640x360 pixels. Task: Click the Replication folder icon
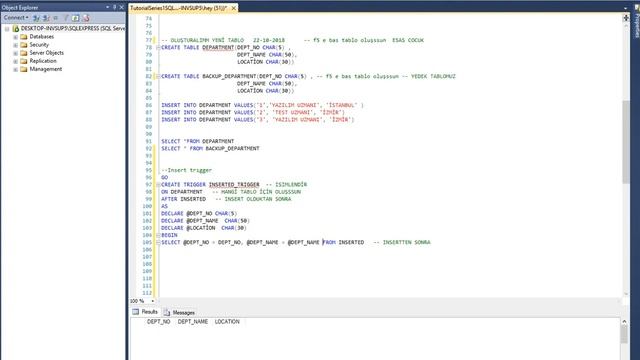click(24, 61)
